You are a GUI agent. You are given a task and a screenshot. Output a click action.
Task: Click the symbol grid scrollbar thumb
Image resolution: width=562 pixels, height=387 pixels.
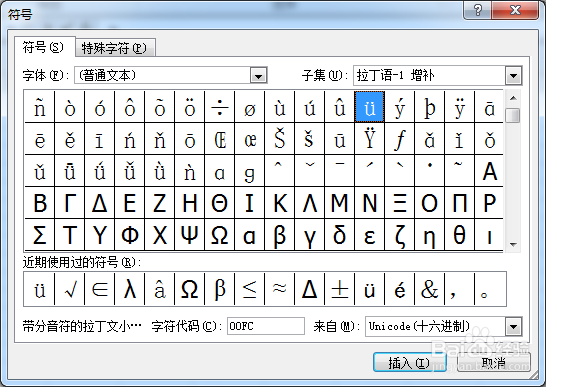513,116
